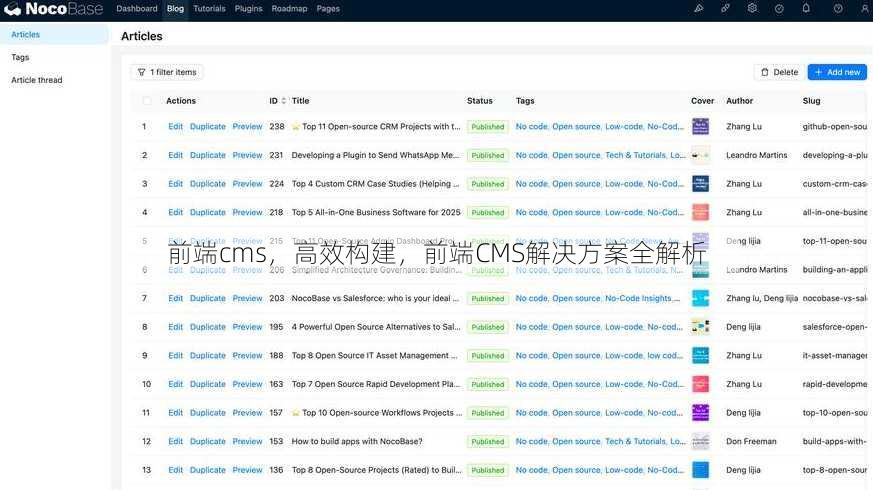Preview article 163
This screenshot has height=490, width=873.
247,384
